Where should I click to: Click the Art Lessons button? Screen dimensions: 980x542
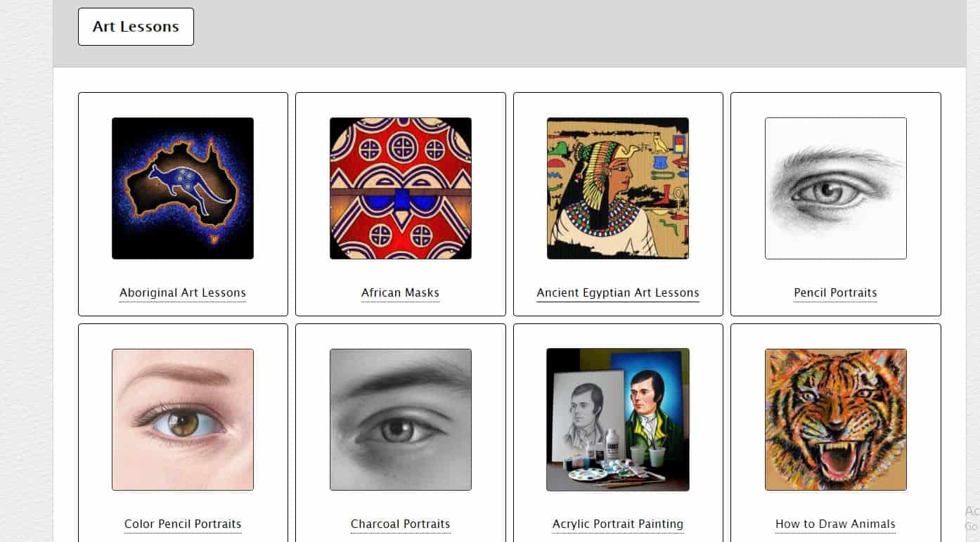136,27
